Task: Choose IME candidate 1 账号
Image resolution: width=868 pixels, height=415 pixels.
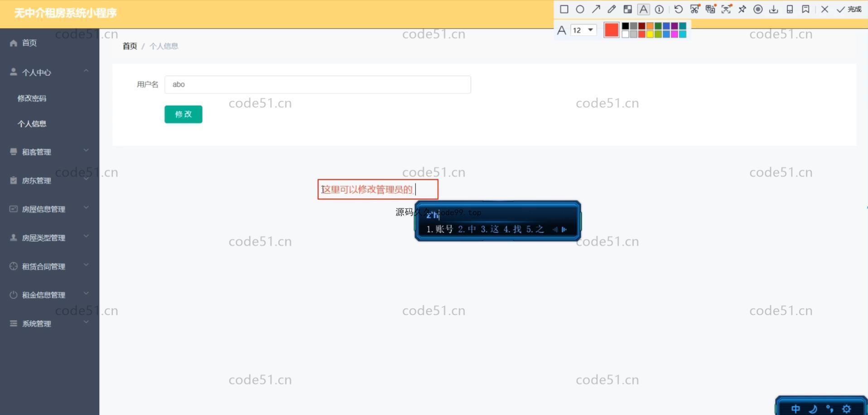Action: (x=439, y=229)
